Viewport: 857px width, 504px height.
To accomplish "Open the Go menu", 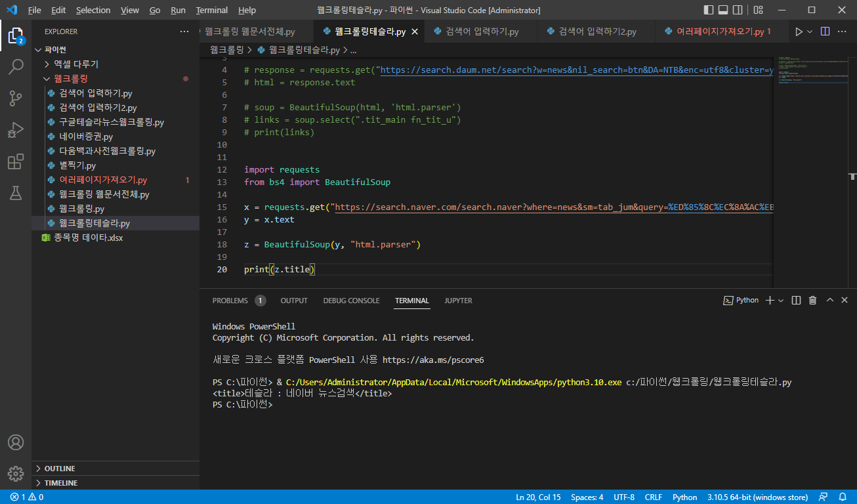I will coord(155,10).
